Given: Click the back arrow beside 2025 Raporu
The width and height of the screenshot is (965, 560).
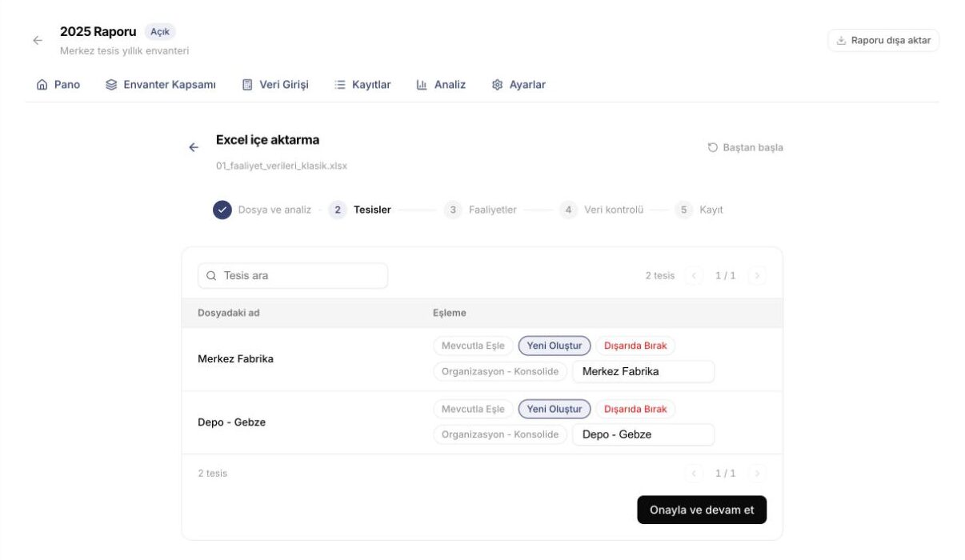Looking at the screenshot, I should [x=38, y=40].
